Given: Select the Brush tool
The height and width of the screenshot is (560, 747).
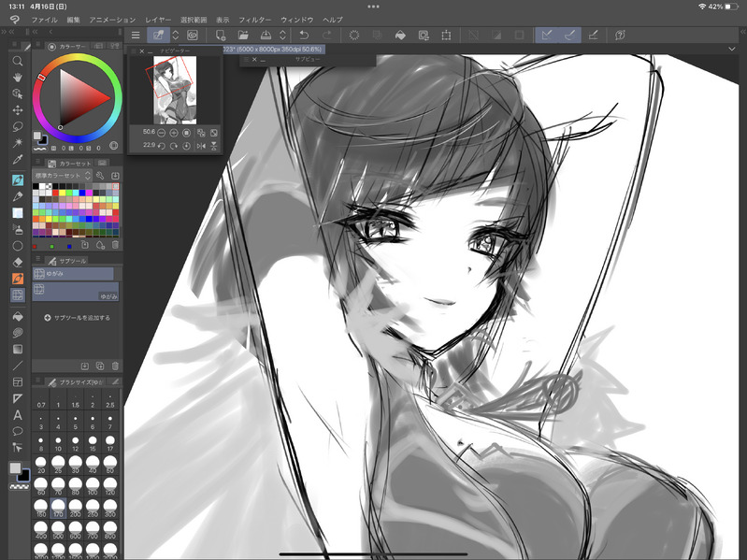Looking at the screenshot, I should click(18, 196).
